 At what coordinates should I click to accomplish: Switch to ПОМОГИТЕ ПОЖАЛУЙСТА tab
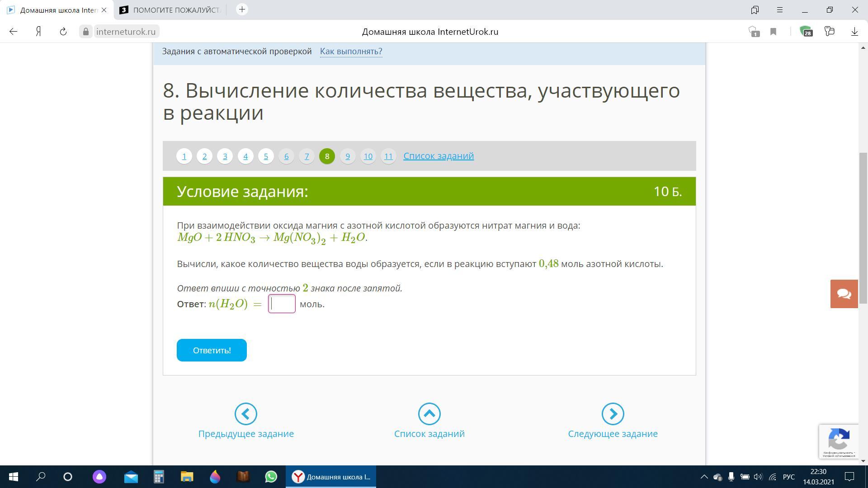tap(171, 10)
